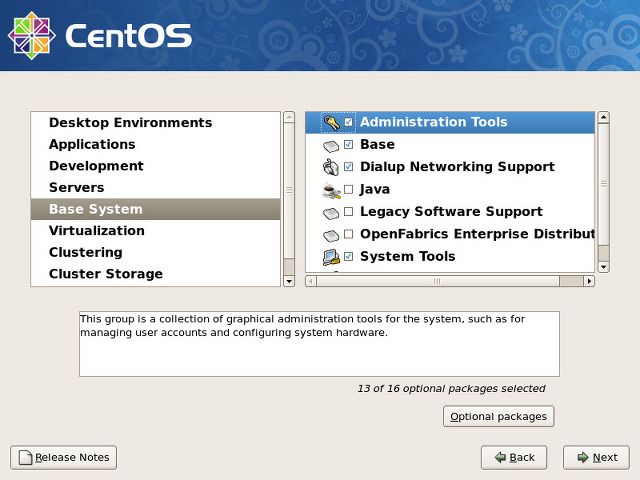Screen dimensions: 640x480
Task: Click the package list horizontal scrollbar thumb
Action: point(438,281)
